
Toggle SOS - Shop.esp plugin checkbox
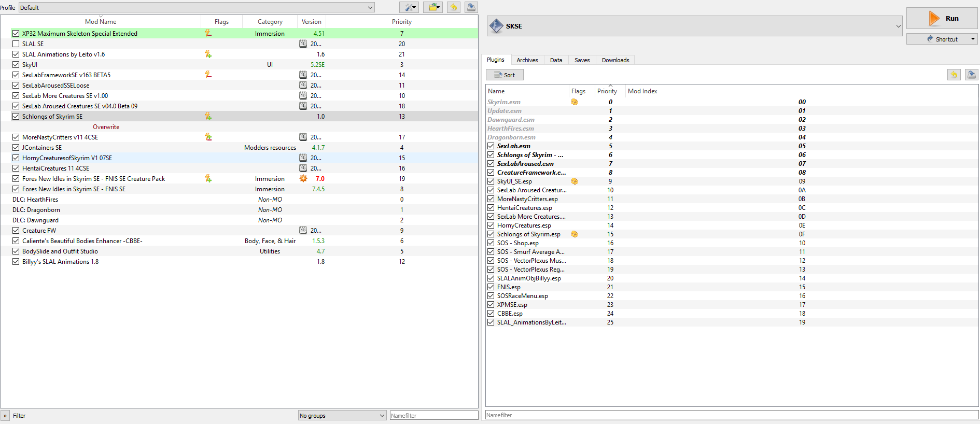[x=491, y=243]
